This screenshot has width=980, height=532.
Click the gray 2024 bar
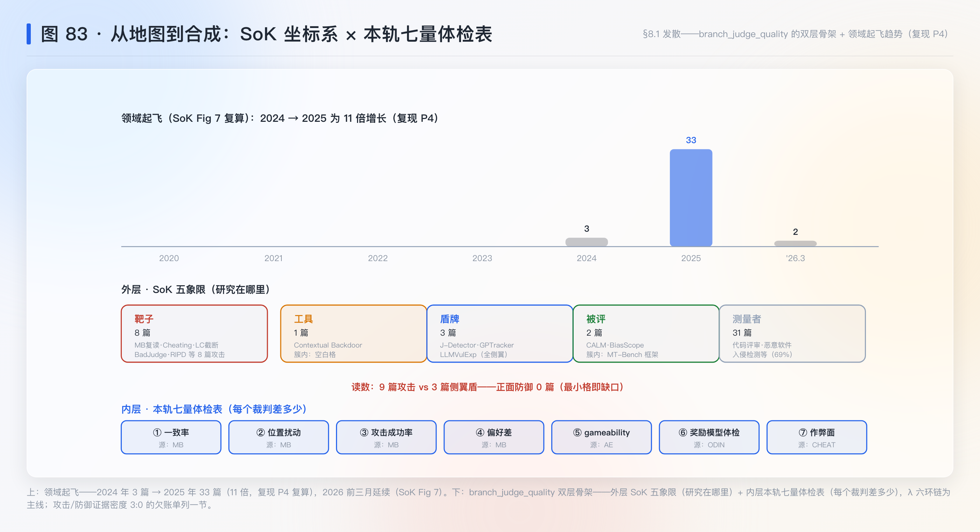(587, 242)
